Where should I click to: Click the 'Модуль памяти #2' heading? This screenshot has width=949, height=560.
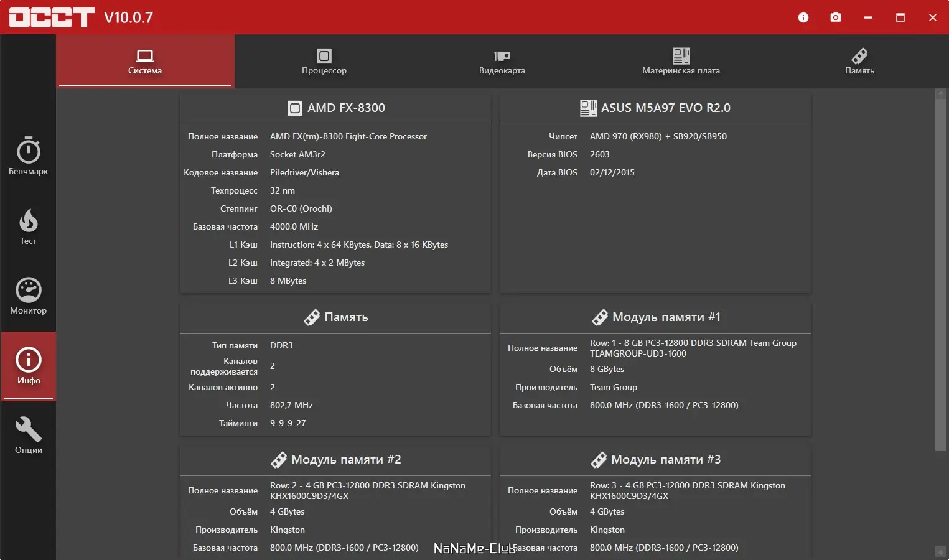click(346, 460)
